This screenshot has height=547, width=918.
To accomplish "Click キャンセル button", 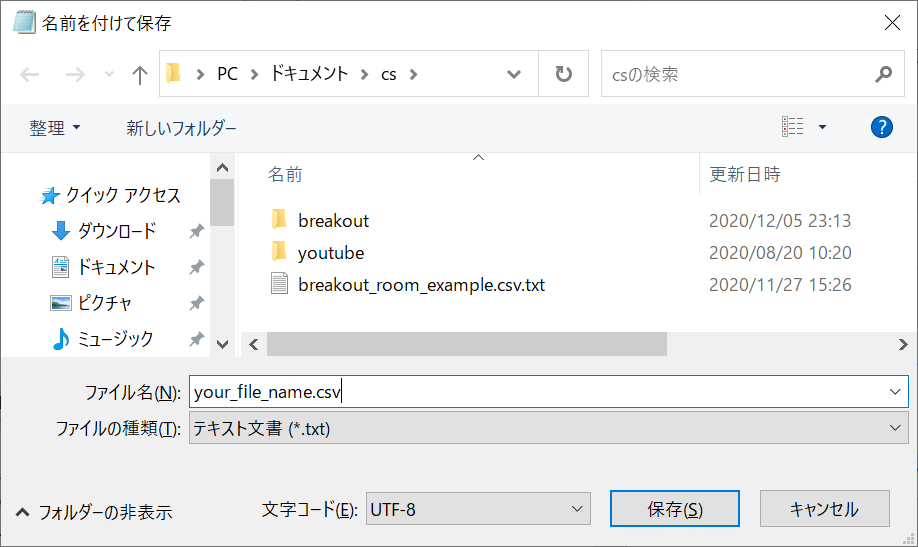I will coord(824,509).
